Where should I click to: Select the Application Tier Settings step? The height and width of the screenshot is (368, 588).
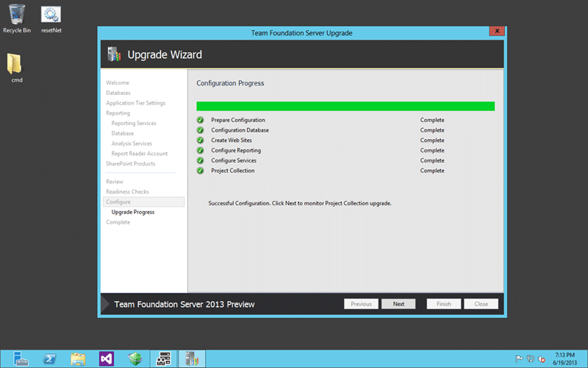(x=135, y=103)
